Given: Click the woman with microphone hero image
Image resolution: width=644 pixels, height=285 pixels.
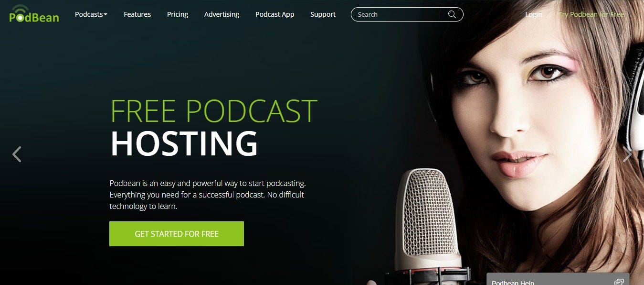Looking at the screenshot, I should click(x=520, y=143).
